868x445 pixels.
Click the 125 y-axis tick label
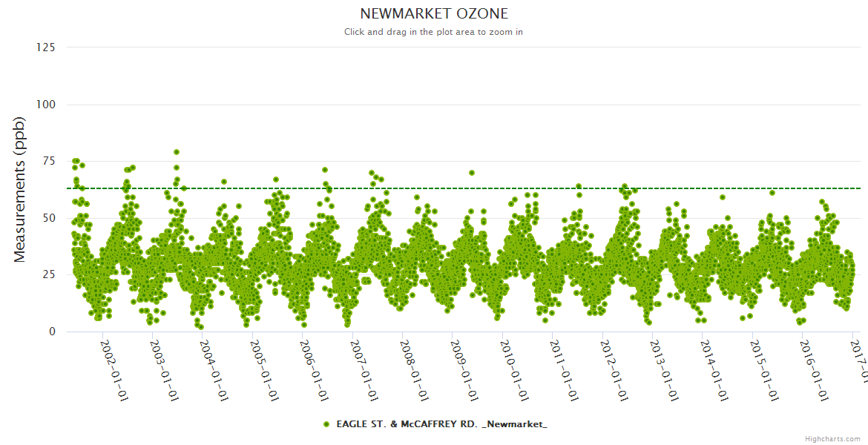click(x=45, y=47)
